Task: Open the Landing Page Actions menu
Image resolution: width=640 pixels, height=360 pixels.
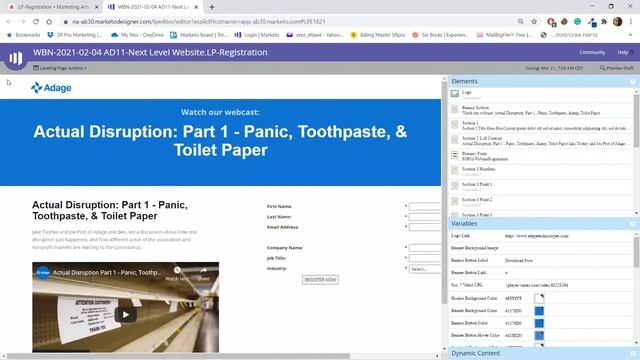Action: 60,68
